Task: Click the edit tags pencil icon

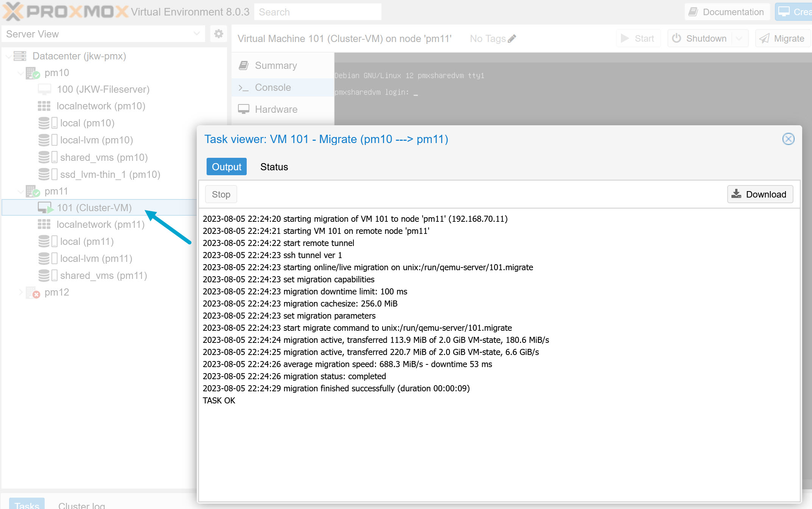Action: 512,39
